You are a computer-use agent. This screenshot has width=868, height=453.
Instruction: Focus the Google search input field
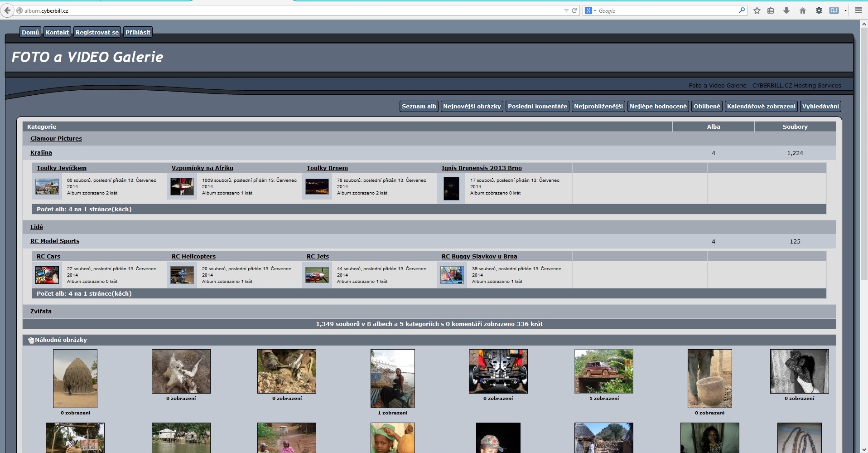667,10
